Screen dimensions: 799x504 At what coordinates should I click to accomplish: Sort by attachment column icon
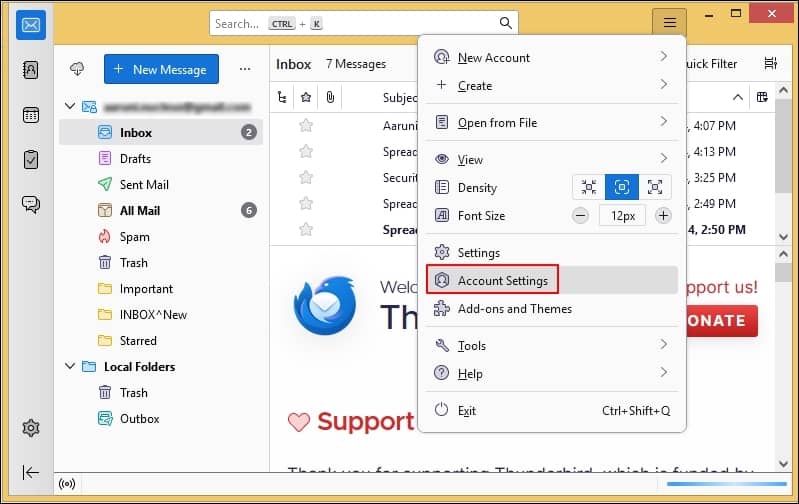330,97
